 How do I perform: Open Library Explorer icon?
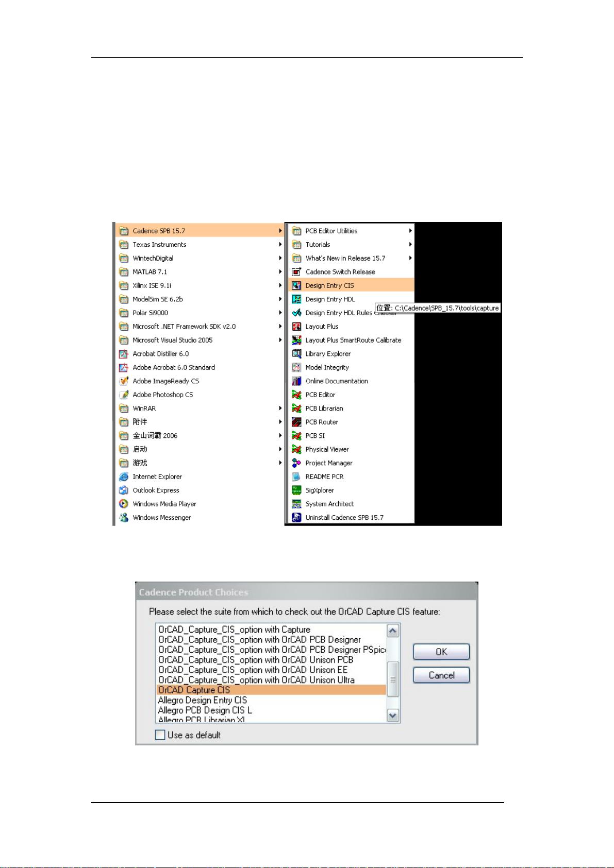click(296, 354)
